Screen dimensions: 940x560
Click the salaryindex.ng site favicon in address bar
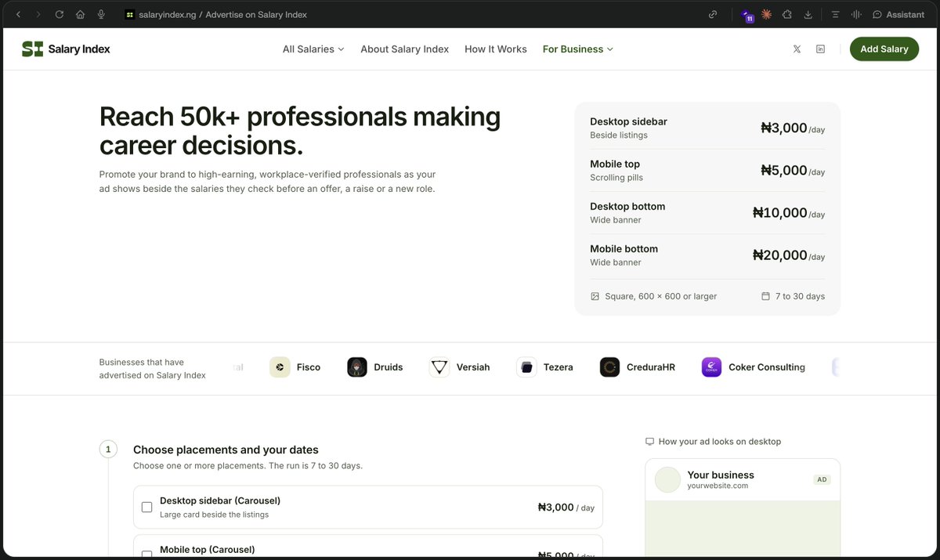click(x=130, y=14)
